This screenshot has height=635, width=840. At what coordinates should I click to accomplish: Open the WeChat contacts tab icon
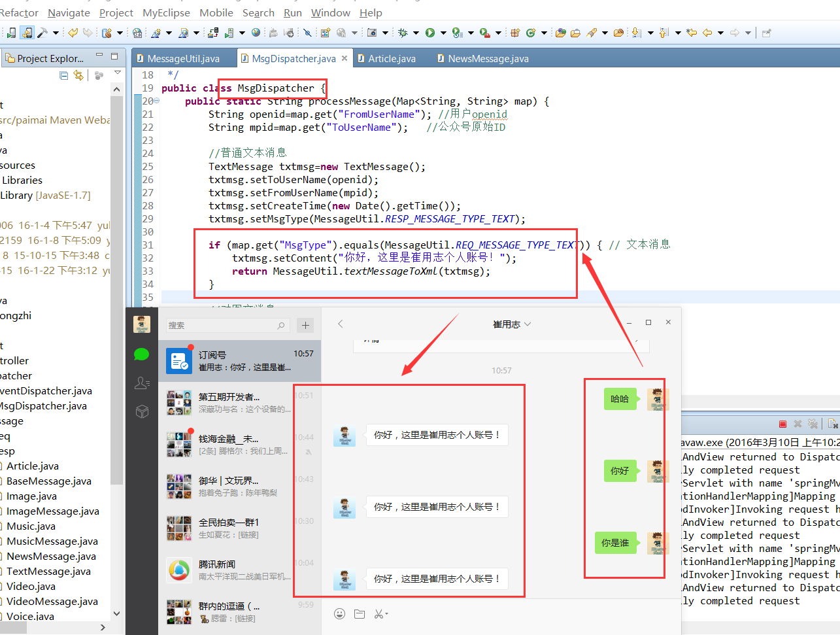coord(142,383)
